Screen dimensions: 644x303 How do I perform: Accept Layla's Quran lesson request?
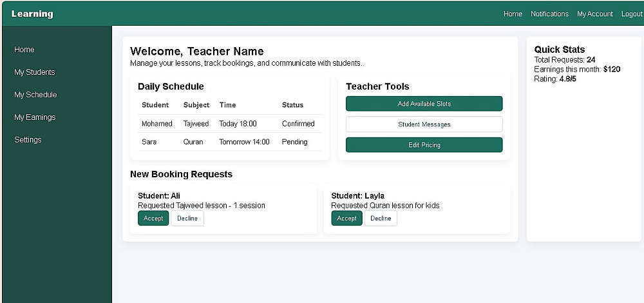click(x=346, y=219)
